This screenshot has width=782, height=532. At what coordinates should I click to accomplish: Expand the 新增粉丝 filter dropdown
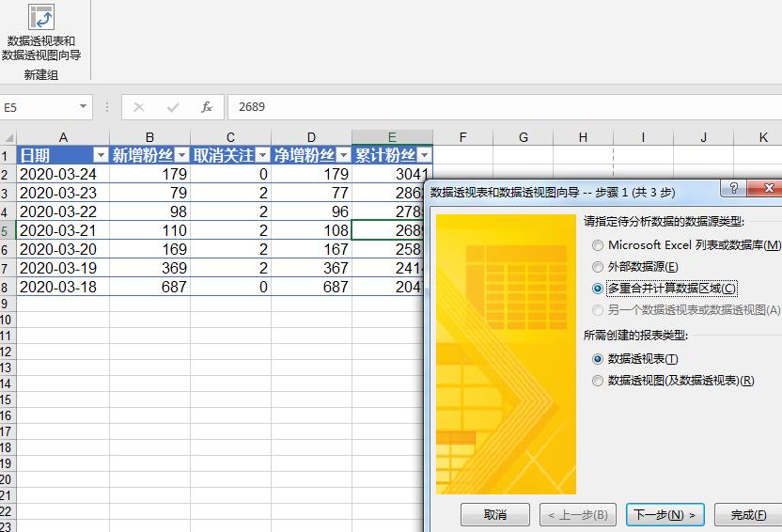pos(181,156)
